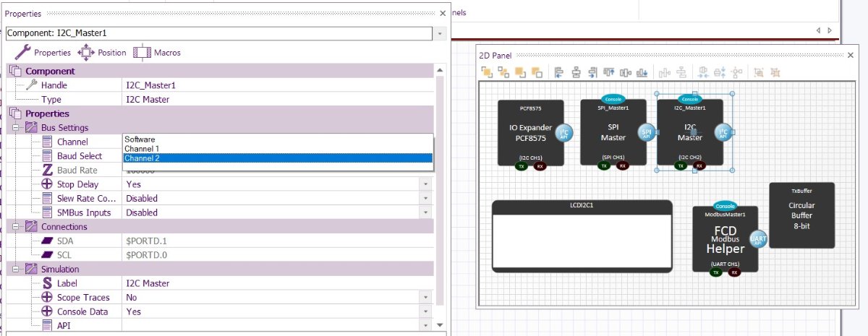Switch to the Position tab
Image resolution: width=868 pixels, height=336 pixels.
(x=102, y=52)
